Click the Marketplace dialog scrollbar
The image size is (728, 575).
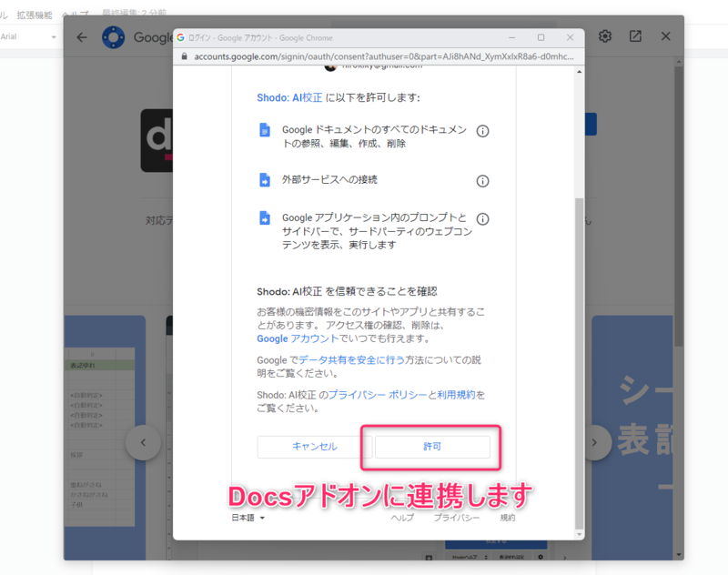tap(678, 207)
